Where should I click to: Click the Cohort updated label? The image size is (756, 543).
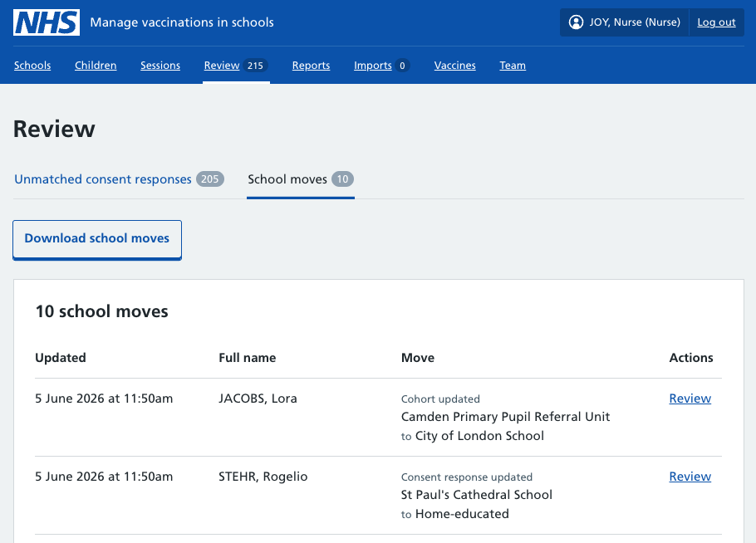pyautogui.click(x=440, y=399)
